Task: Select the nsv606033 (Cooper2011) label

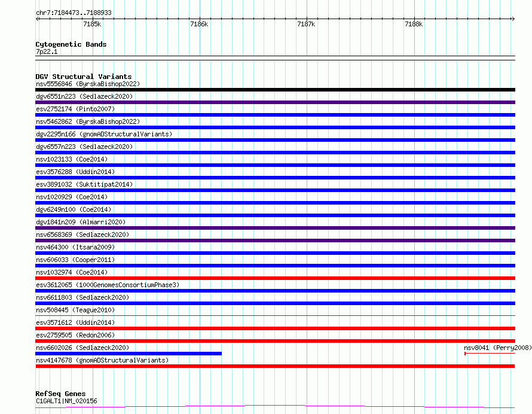Action: click(x=75, y=260)
